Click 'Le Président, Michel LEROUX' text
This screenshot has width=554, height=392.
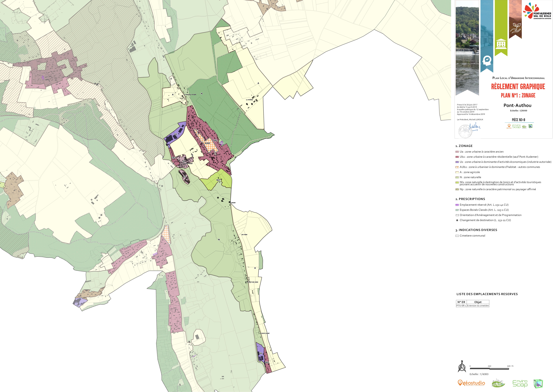(x=470, y=120)
